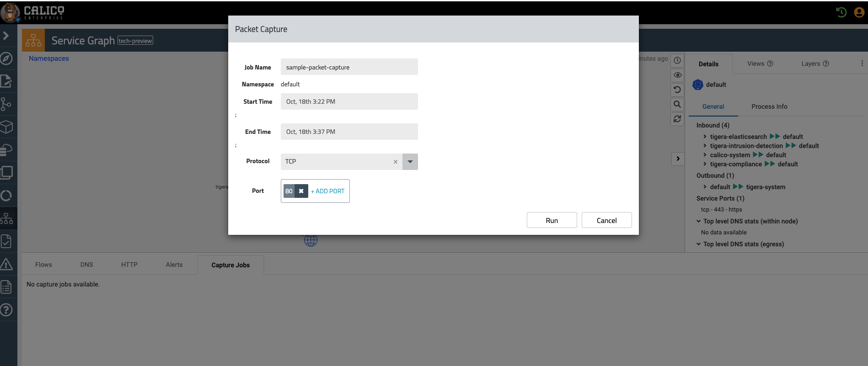868x366 pixels.
Task: Click the End Time field
Action: pos(349,132)
